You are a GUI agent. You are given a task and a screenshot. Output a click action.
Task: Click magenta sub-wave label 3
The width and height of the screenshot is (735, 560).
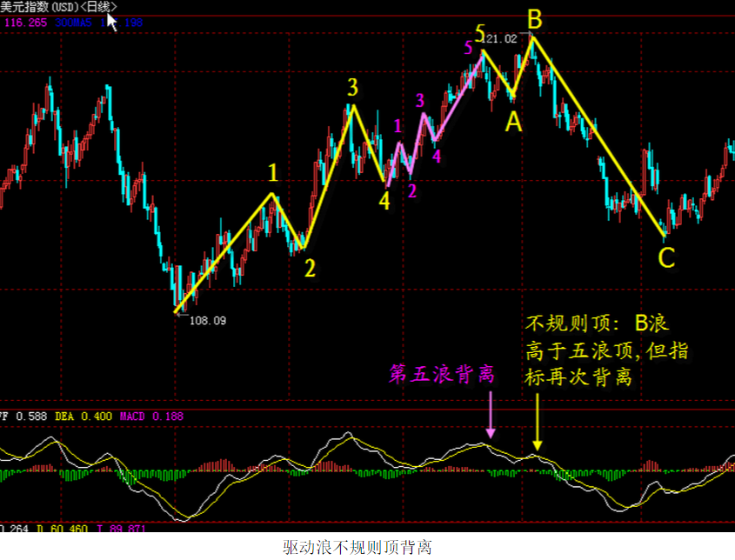coord(420,100)
